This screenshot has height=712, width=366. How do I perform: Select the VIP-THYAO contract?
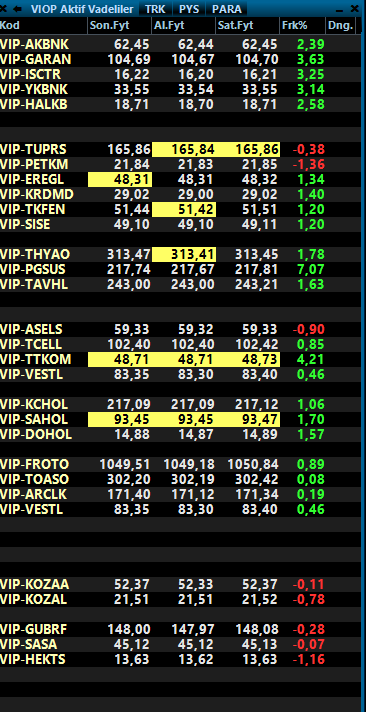(x=181, y=254)
